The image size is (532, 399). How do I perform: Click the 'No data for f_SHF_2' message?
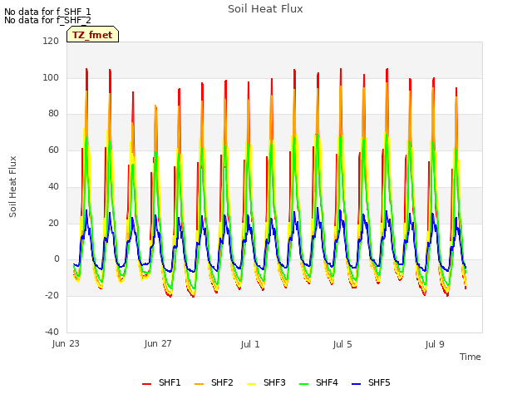pyautogui.click(x=47, y=20)
